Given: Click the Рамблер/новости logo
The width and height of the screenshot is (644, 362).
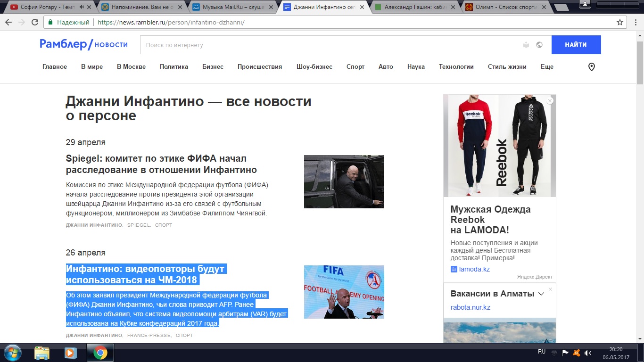Looking at the screenshot, I should 84,44.
